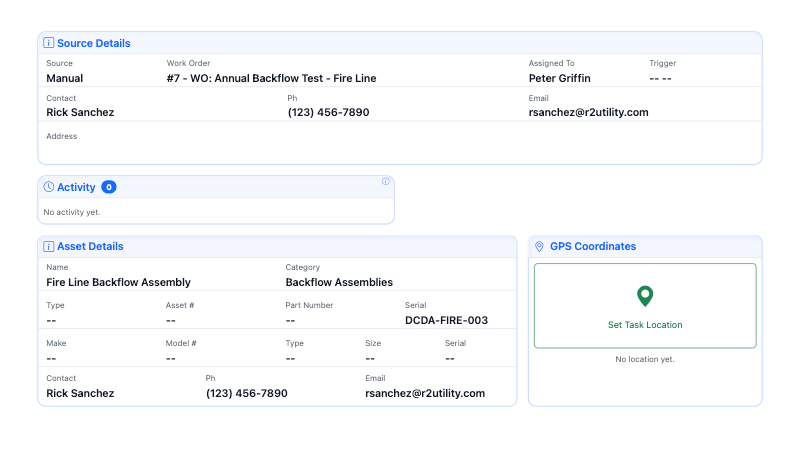Select serial number DCDA-FIRE-003
This screenshot has height=450, width=800.
446,321
